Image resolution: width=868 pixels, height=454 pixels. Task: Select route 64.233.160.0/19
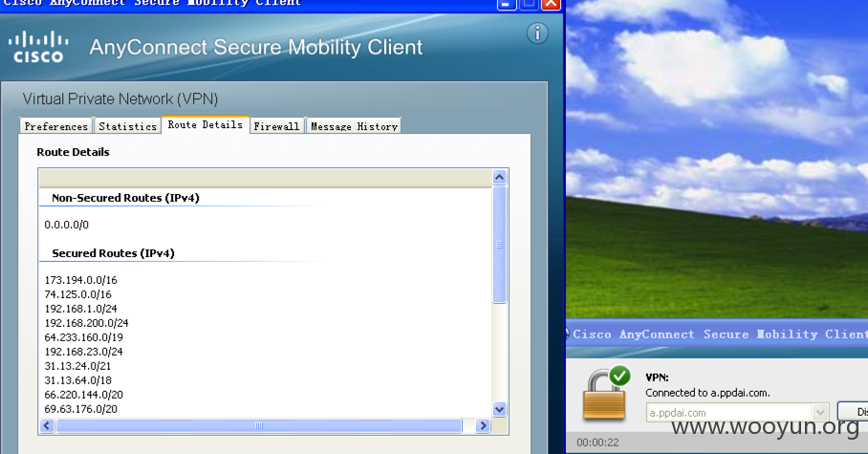pyautogui.click(x=83, y=337)
